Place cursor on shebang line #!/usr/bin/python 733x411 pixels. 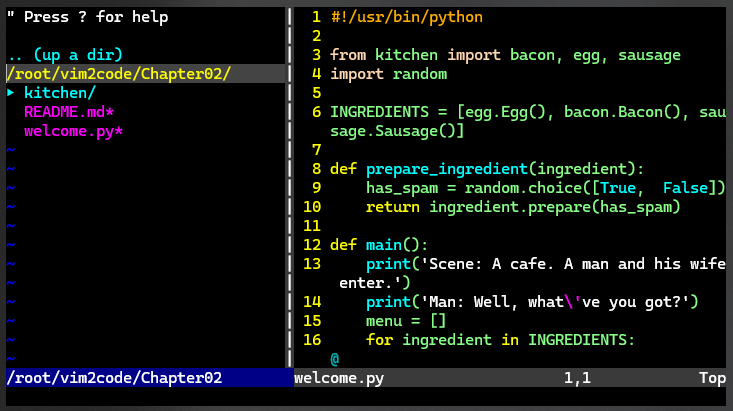tap(407, 17)
